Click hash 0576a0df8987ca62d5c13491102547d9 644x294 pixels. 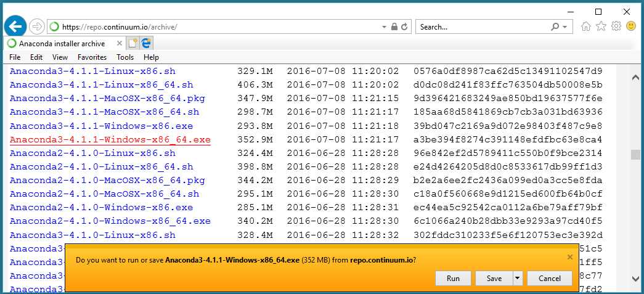pos(508,71)
